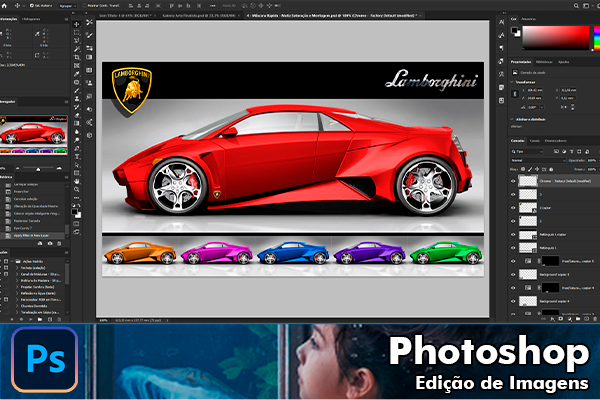This screenshot has width=600, height=400.
Task: Open the Paragraph panel icon
Action: [501, 48]
